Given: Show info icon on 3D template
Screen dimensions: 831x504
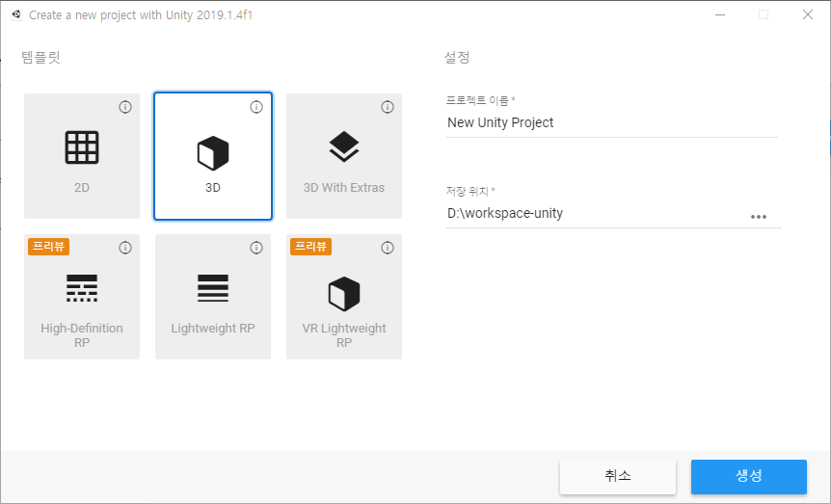Looking at the screenshot, I should click(256, 107).
